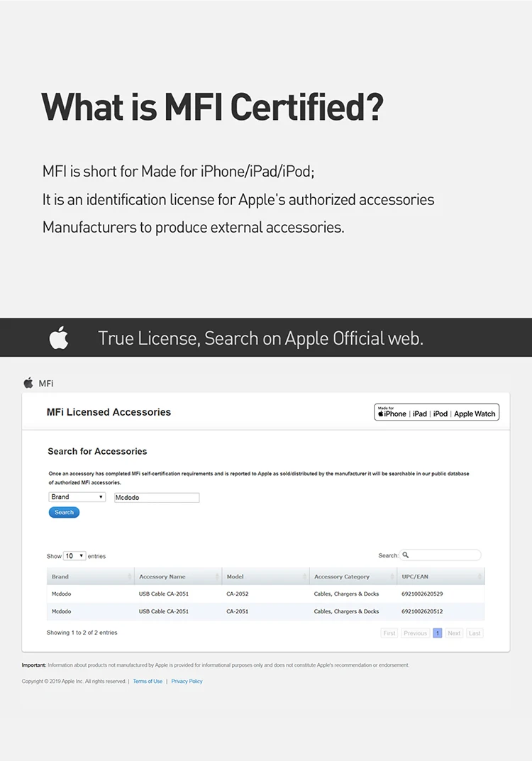Open the Privacy Policy link
The height and width of the screenshot is (761, 532).
coord(187,682)
